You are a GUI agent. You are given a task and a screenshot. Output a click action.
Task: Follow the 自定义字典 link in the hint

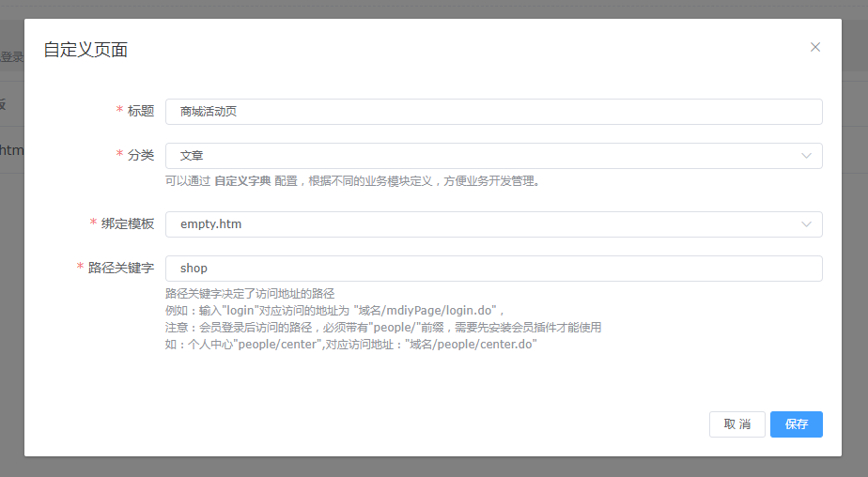click(242, 181)
